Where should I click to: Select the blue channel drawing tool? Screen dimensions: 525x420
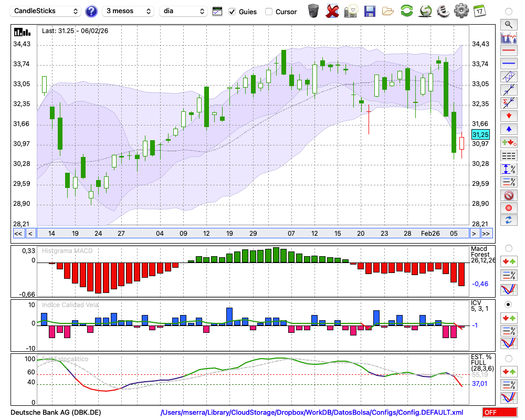tap(509, 77)
